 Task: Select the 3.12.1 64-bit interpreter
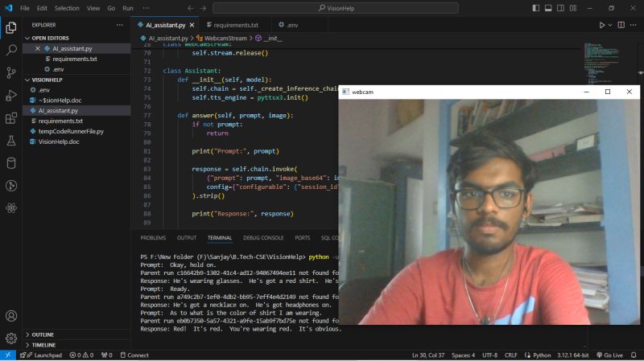click(572, 355)
